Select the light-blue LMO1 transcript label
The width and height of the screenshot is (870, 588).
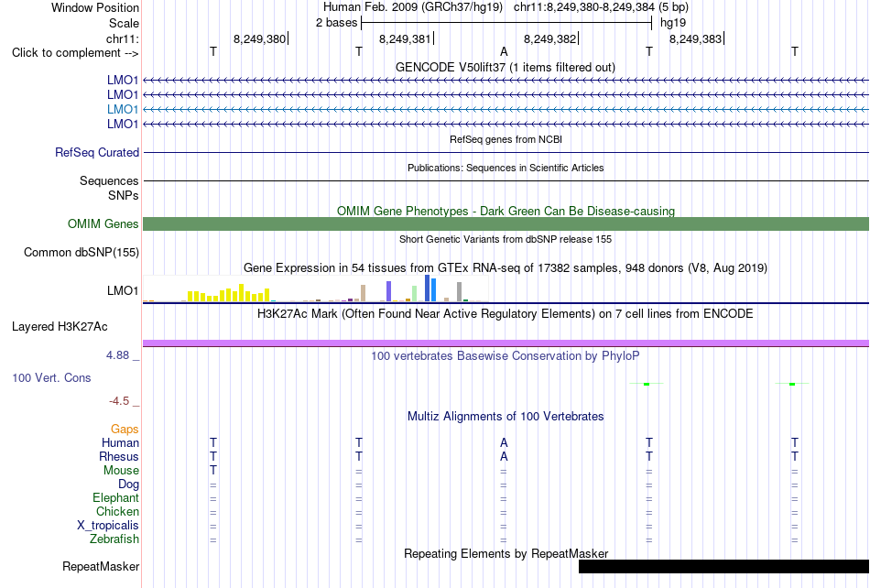(123, 109)
